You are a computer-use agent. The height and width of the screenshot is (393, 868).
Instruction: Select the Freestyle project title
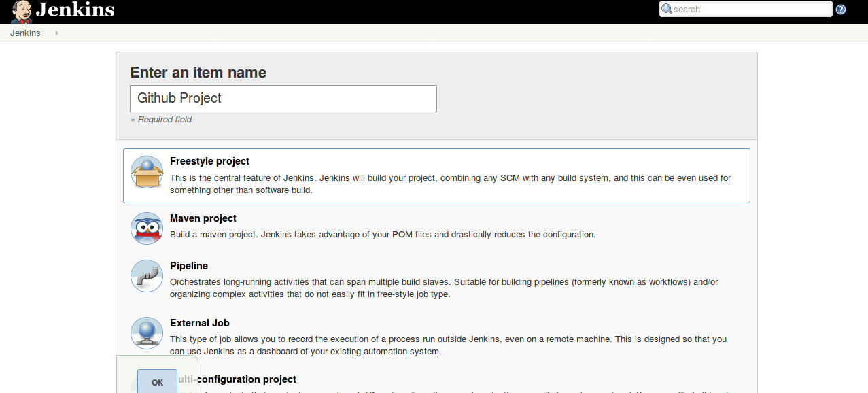209,161
